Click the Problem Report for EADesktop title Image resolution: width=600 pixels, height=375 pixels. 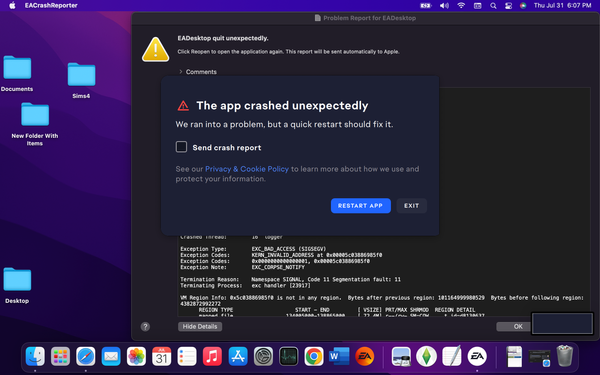coord(369,18)
